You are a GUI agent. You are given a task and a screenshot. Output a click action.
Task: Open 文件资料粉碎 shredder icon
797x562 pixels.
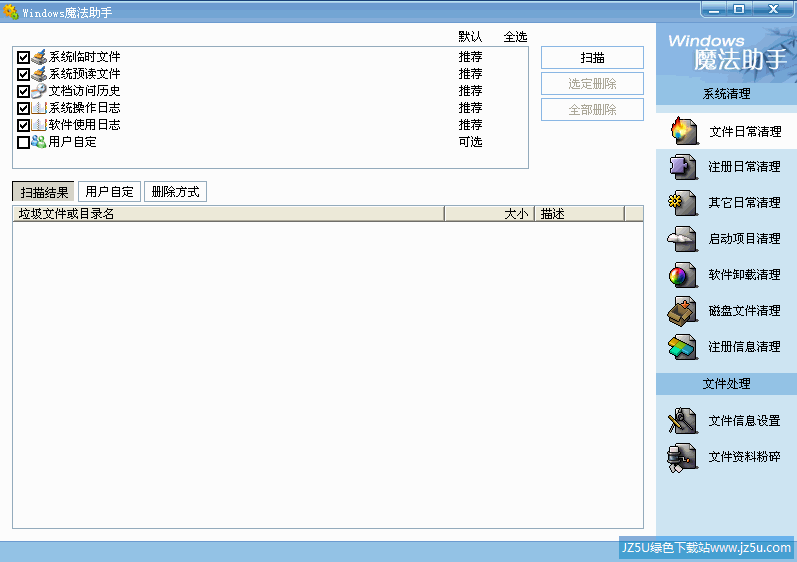(682, 457)
